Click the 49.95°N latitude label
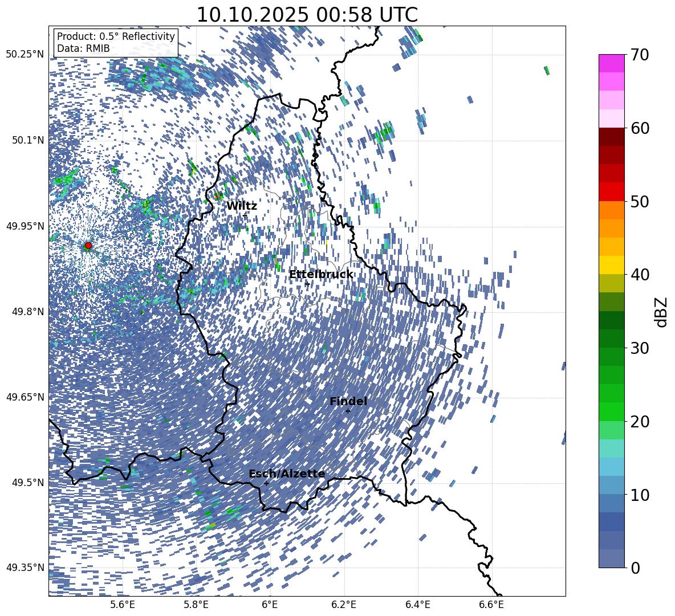This screenshot has height=616, width=675. point(25,226)
